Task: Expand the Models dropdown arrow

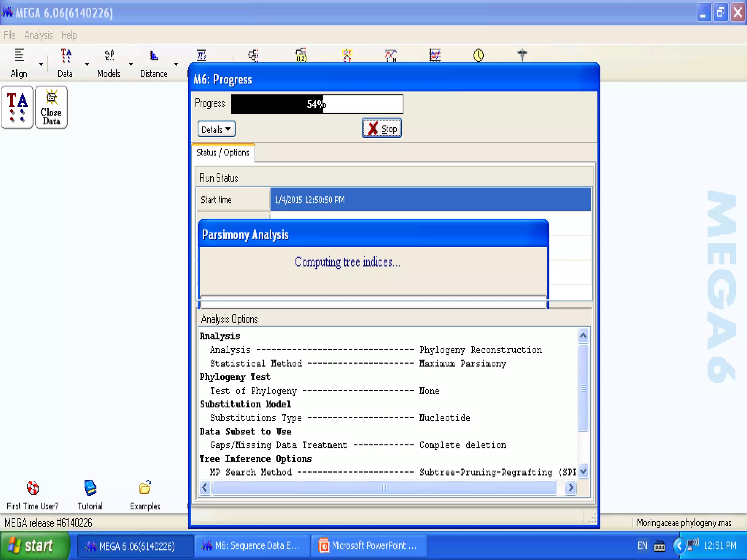Action: [x=131, y=65]
